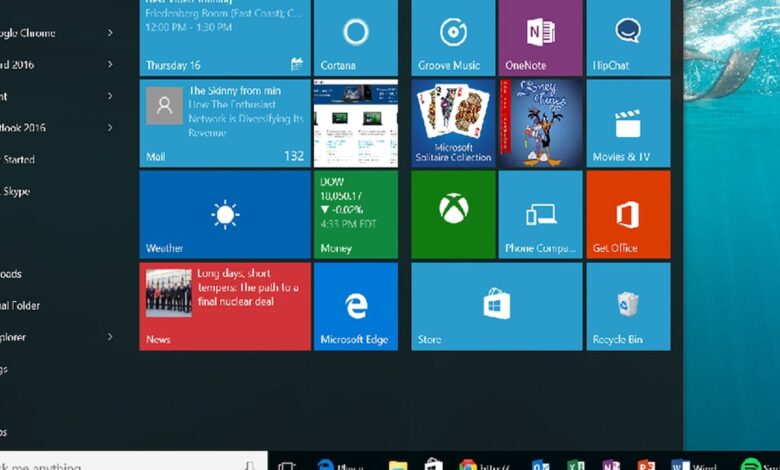Launch the Microsoft Edge tile

point(356,306)
